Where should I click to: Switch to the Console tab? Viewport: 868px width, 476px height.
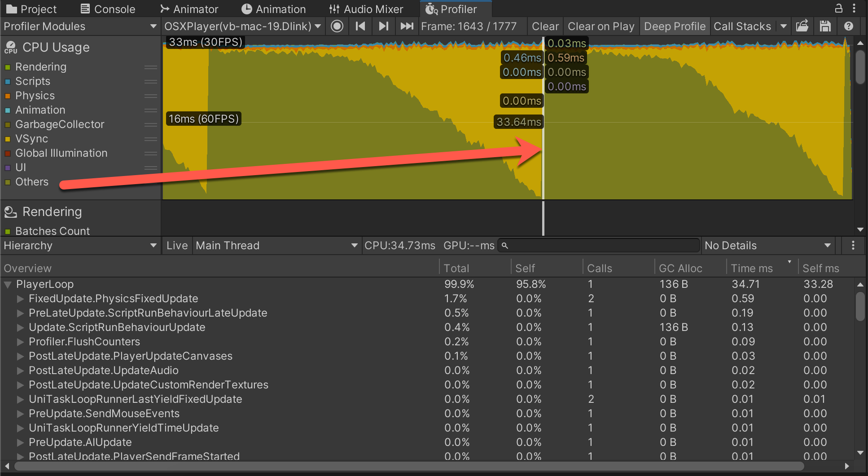click(108, 9)
